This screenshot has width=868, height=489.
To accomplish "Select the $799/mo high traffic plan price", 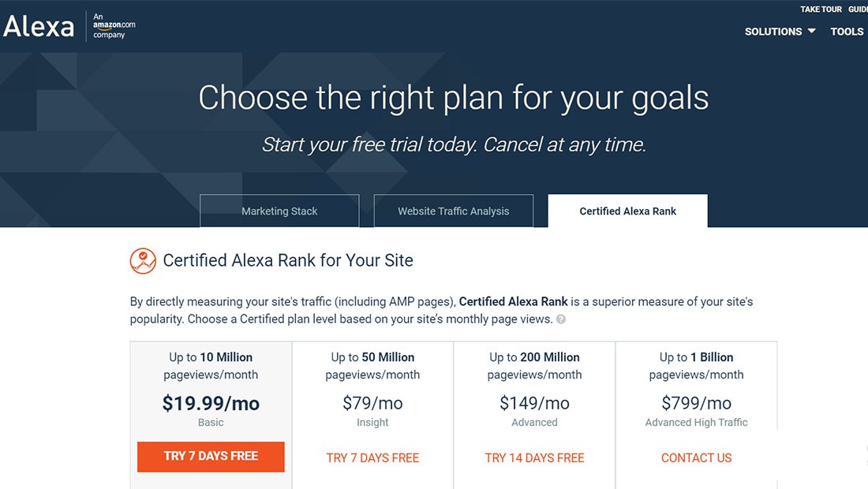I will coord(696,403).
